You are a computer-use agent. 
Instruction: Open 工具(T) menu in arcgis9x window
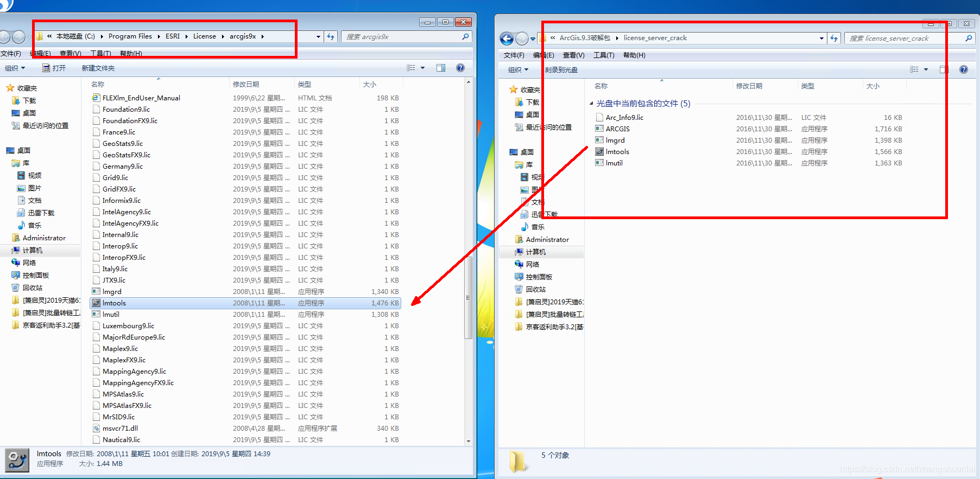pos(100,53)
